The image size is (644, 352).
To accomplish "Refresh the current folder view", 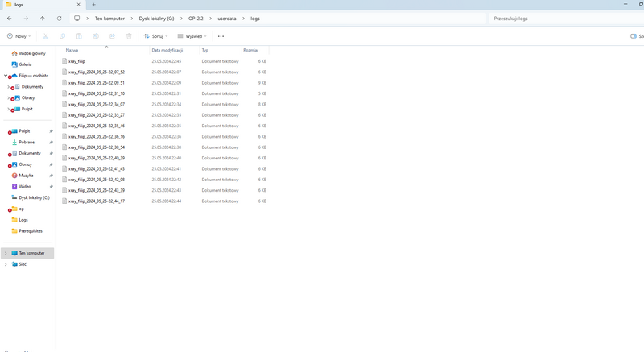I will click(x=59, y=18).
